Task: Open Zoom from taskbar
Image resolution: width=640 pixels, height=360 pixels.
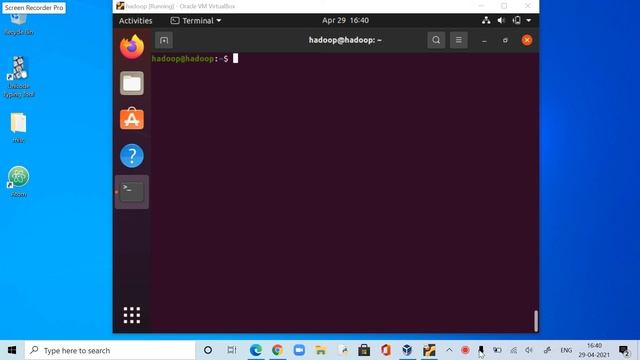Action: click(299, 350)
